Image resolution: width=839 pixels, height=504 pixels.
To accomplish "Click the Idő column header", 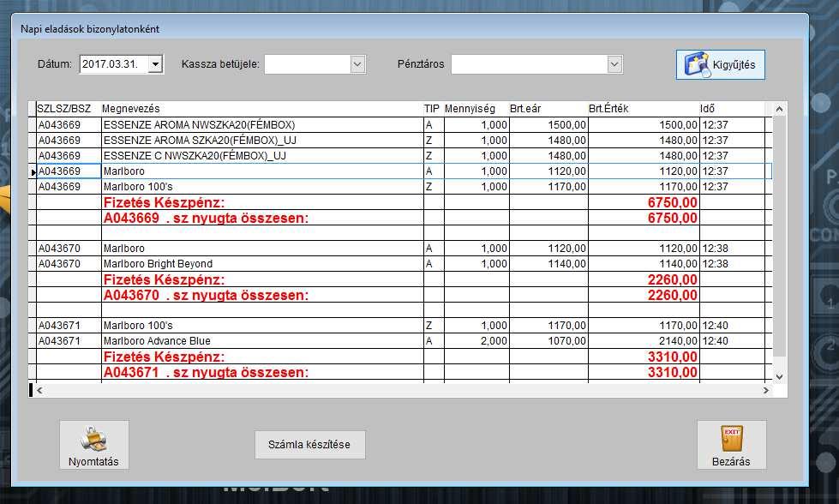I will point(732,109).
